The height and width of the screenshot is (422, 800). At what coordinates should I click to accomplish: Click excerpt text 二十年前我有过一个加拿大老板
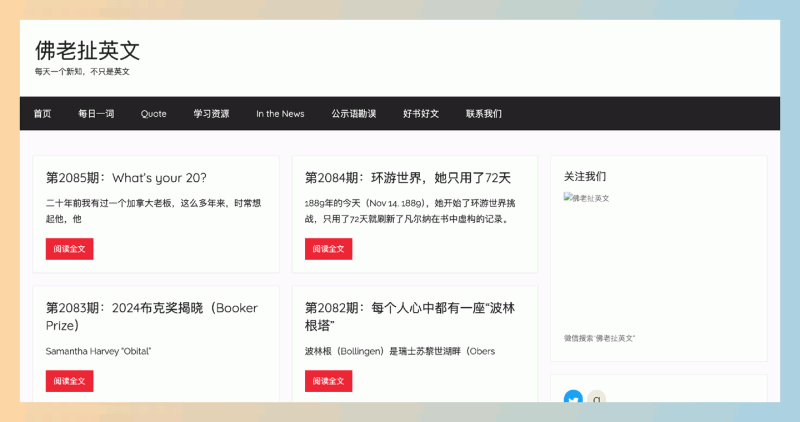[153, 211]
